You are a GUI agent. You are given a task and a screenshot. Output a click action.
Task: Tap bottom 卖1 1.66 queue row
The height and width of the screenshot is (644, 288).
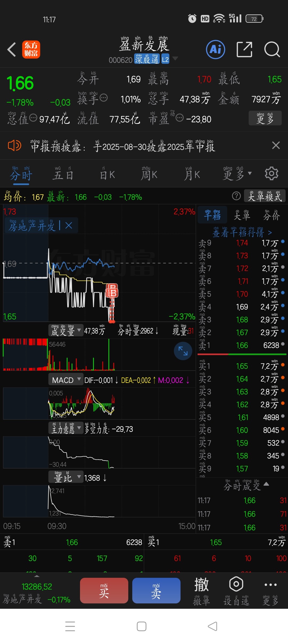click(72, 542)
